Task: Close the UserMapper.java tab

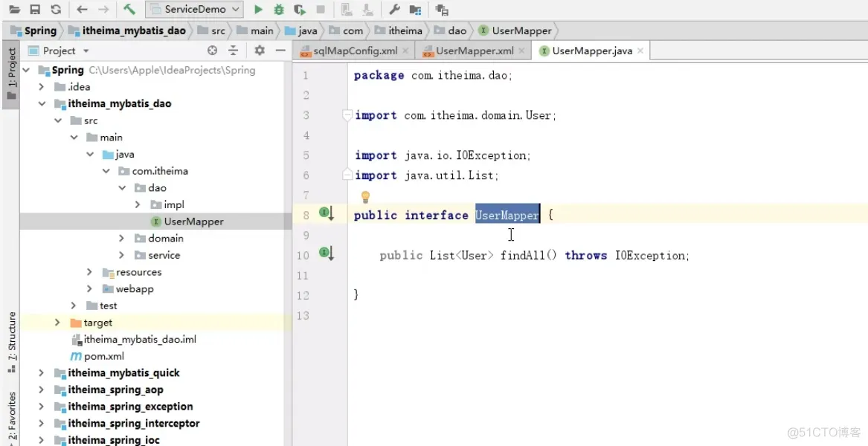Action: [x=640, y=51]
